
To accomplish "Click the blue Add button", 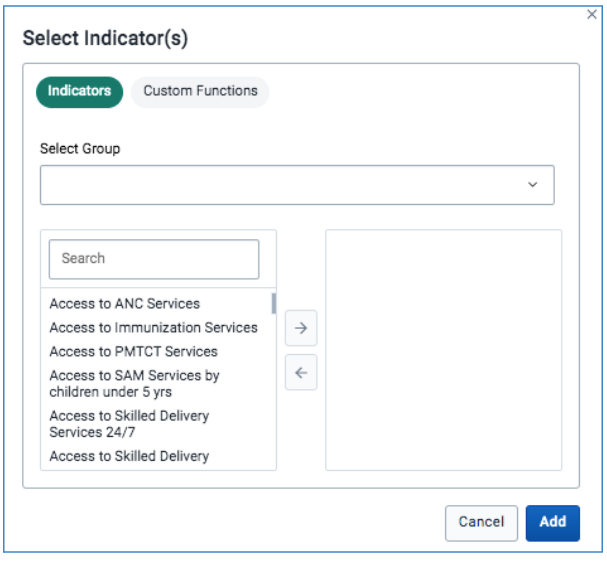I will (x=552, y=523).
